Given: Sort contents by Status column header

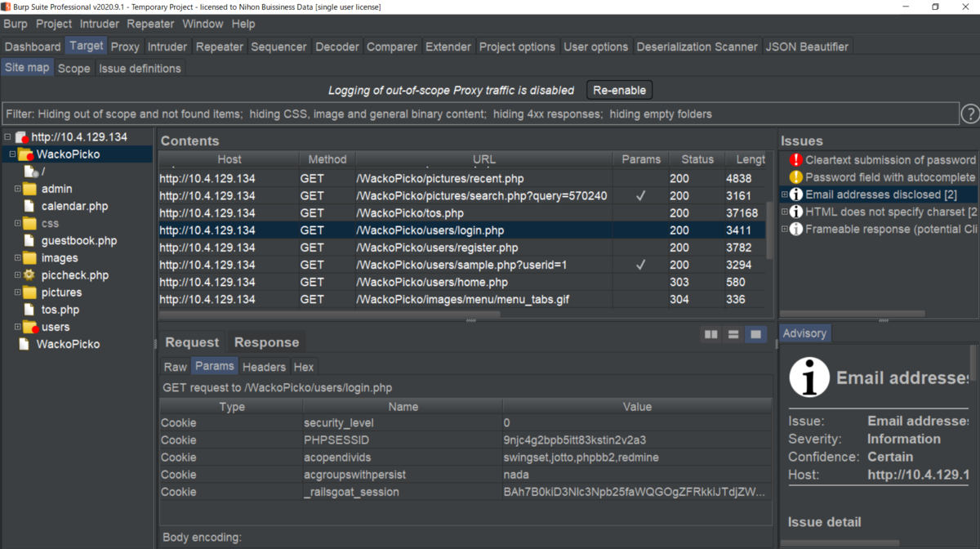Looking at the screenshot, I should [697, 159].
